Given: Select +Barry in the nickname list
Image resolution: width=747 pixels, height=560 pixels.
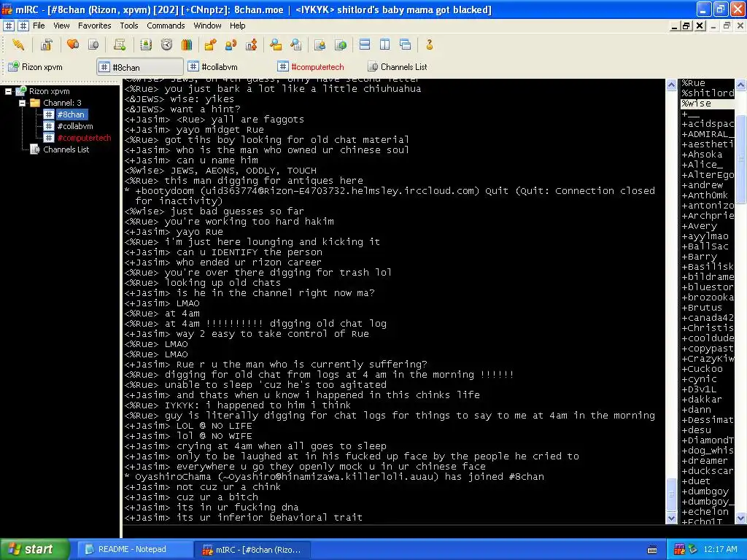Looking at the screenshot, I should tap(707, 257).
